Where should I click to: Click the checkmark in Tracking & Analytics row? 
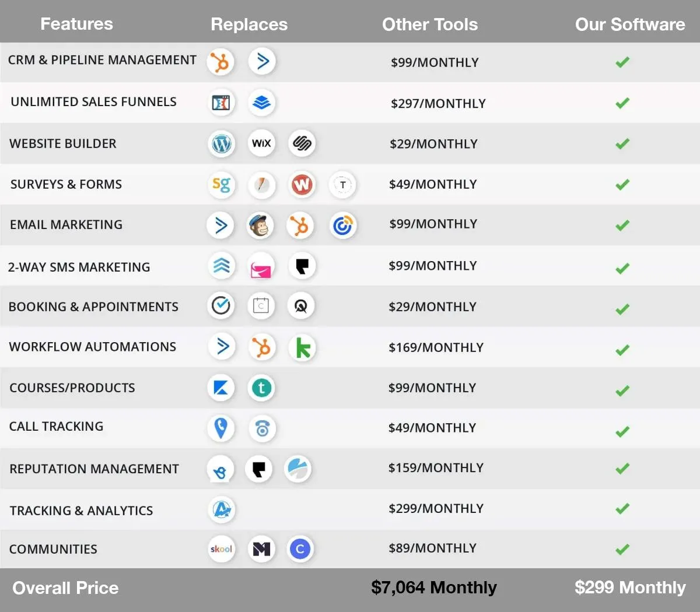click(x=622, y=509)
